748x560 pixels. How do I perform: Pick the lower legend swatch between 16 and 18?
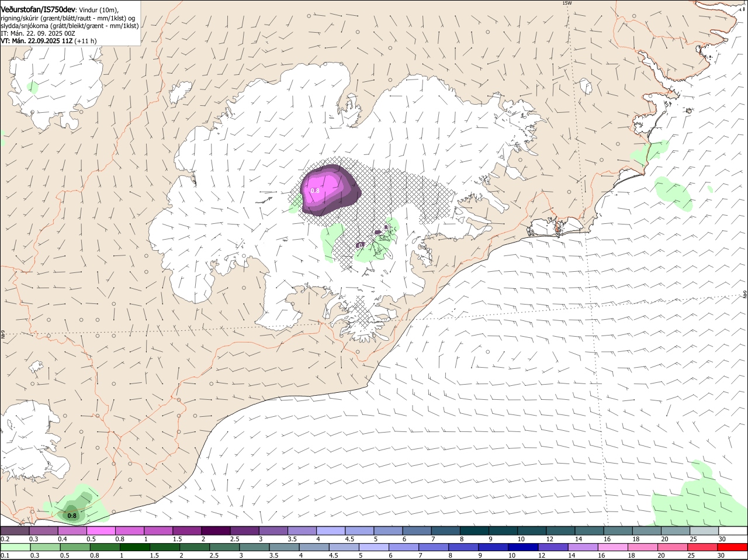click(614, 547)
